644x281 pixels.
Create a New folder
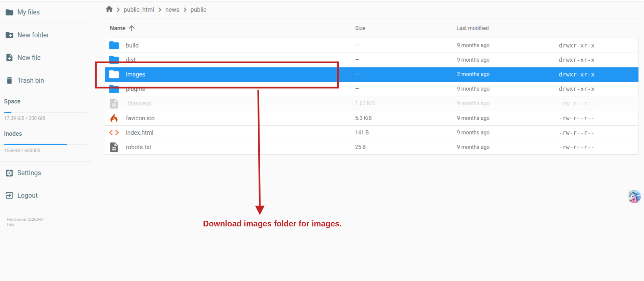click(x=33, y=35)
